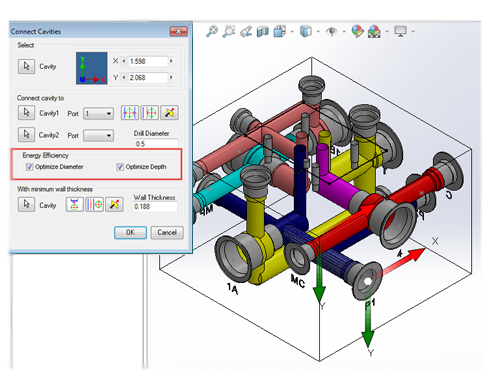Click middle wall thickness alignment icon
The image size is (490, 386).
coord(94,204)
